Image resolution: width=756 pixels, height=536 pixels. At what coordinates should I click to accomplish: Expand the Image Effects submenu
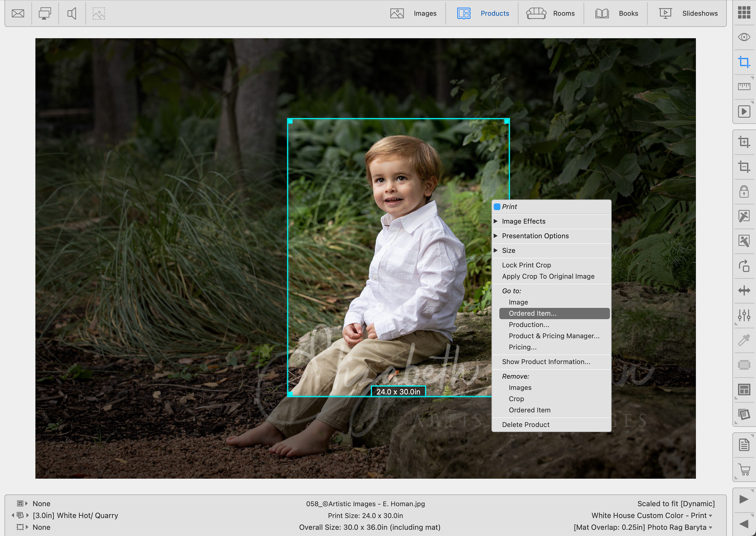pos(523,221)
